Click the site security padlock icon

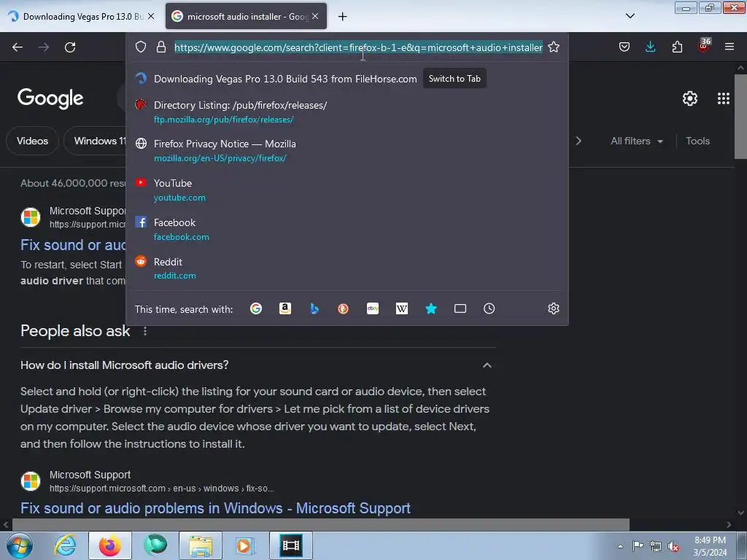coord(161,47)
